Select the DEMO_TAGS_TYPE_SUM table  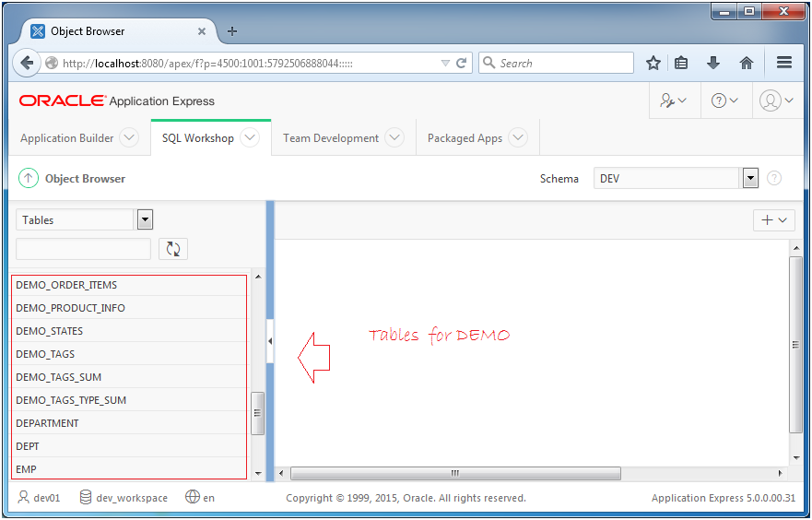(x=129, y=400)
